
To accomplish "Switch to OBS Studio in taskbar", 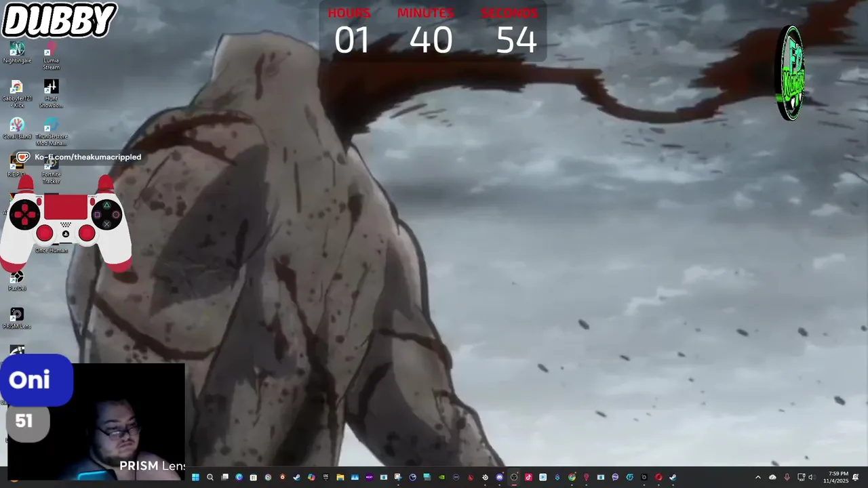I will pos(514,477).
